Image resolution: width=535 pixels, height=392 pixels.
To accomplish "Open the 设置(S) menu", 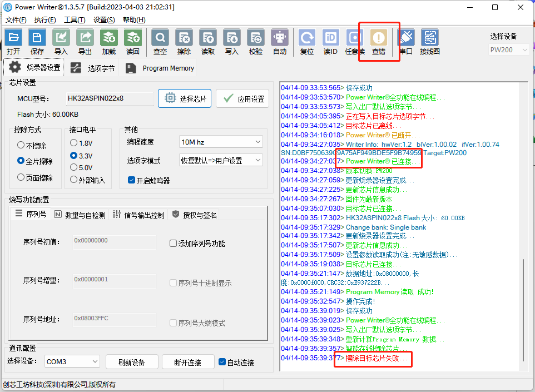I will pos(104,20).
